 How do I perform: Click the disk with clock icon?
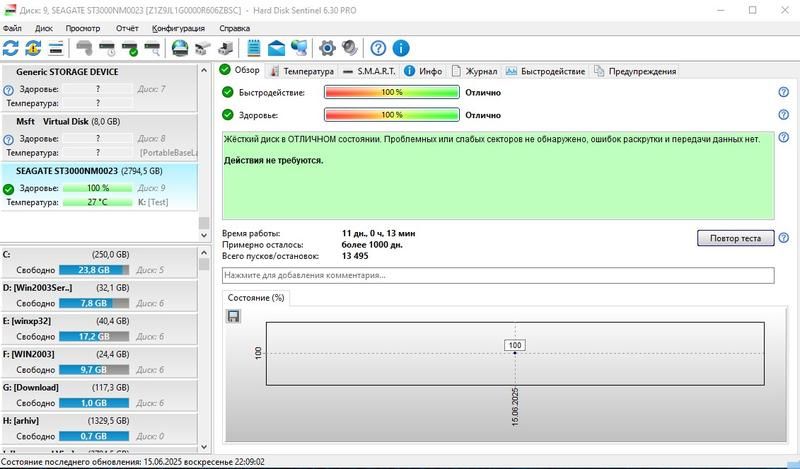108,48
